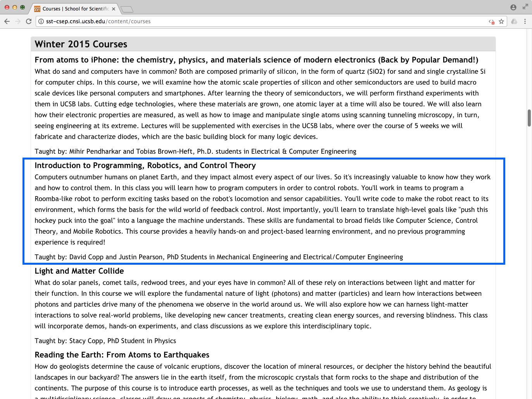View site information for sst-csep.cnsi.ucsb.edu
The width and height of the screenshot is (532, 399).
pos(41,21)
